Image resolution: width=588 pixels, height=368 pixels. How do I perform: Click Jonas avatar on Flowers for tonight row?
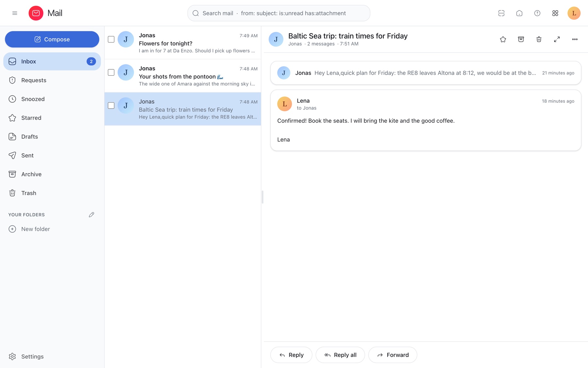(x=126, y=39)
